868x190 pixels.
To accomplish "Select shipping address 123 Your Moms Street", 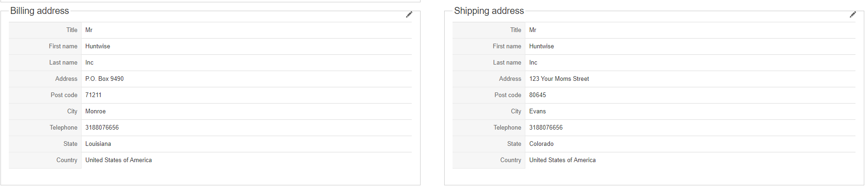I will (559, 79).
